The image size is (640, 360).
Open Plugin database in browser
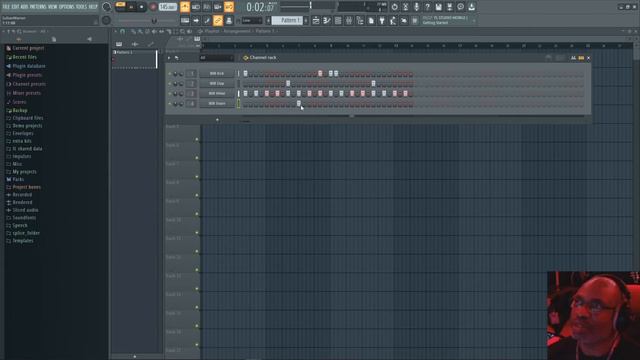29,66
